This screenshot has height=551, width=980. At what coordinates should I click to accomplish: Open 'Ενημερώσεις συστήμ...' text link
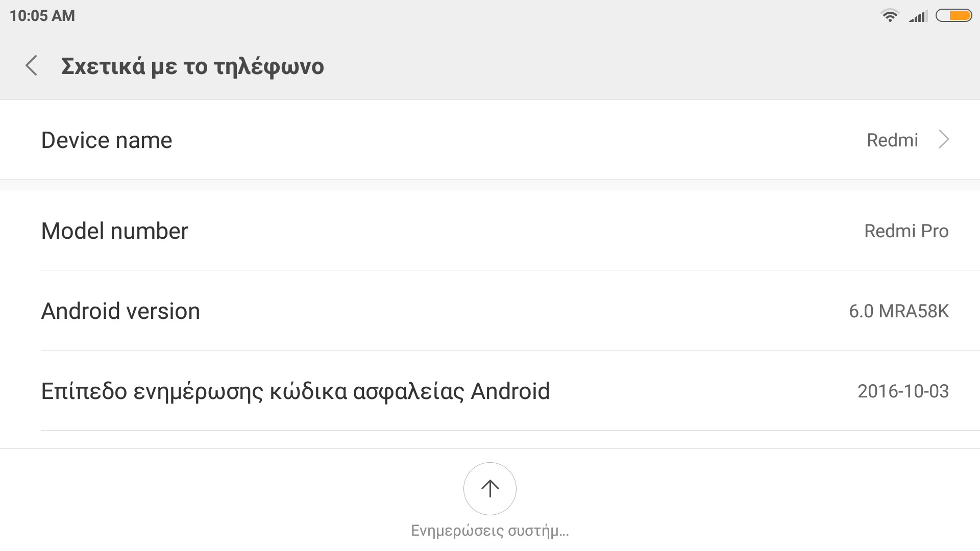coord(490,531)
